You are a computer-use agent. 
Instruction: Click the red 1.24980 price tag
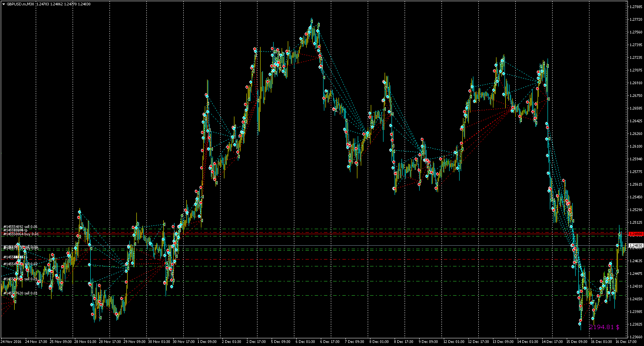[x=636, y=234]
